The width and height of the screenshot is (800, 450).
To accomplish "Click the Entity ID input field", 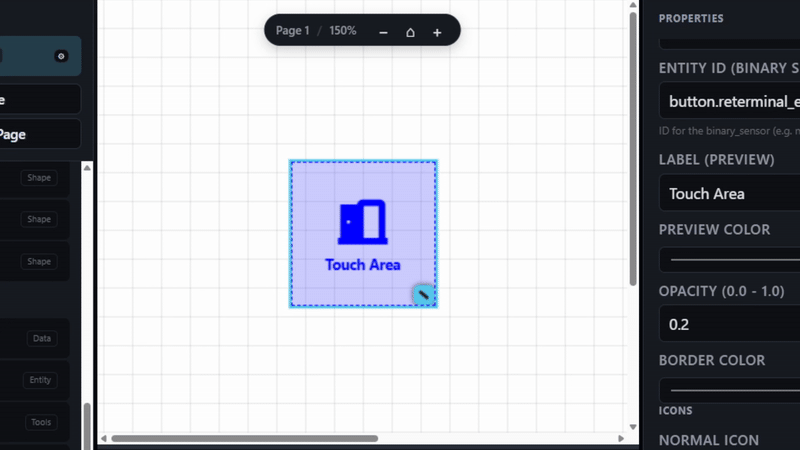I will [x=730, y=101].
